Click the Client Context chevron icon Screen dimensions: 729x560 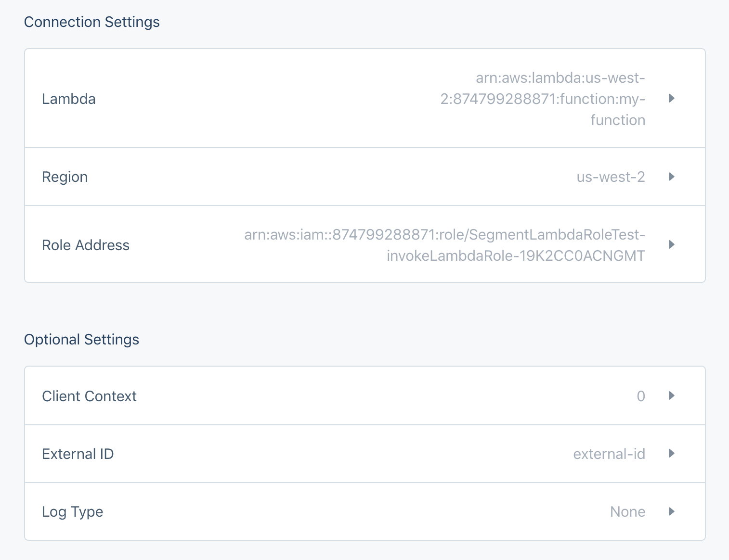click(x=671, y=395)
